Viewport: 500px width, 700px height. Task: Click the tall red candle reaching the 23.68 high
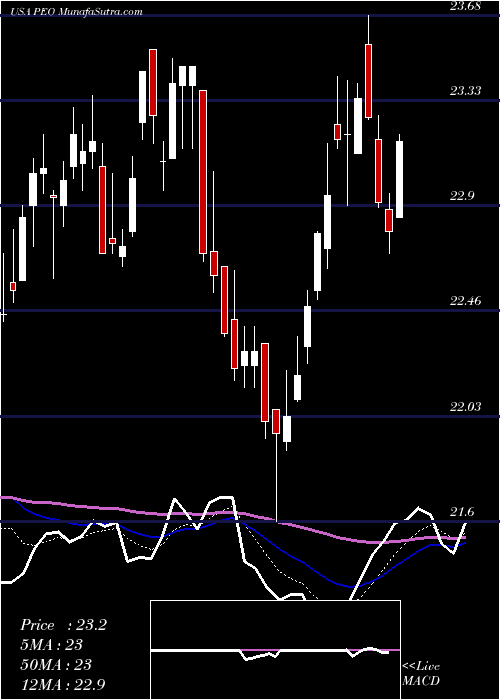(368, 81)
